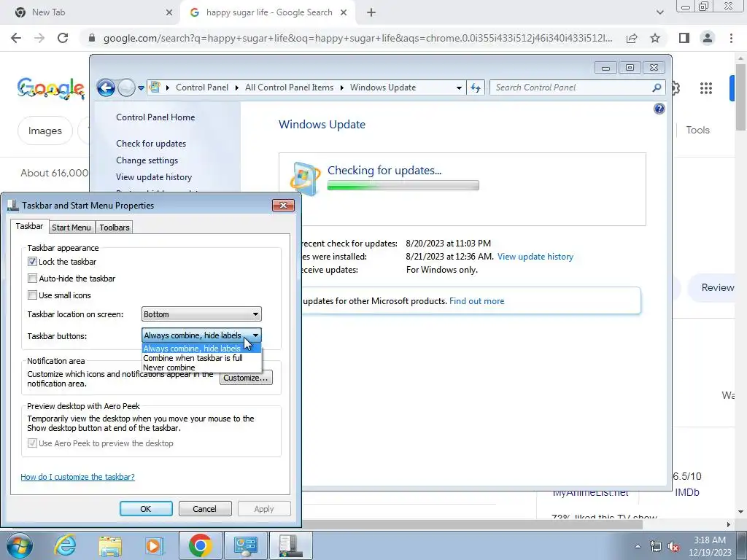Select Never combine option
The image size is (747, 560).
201,367
